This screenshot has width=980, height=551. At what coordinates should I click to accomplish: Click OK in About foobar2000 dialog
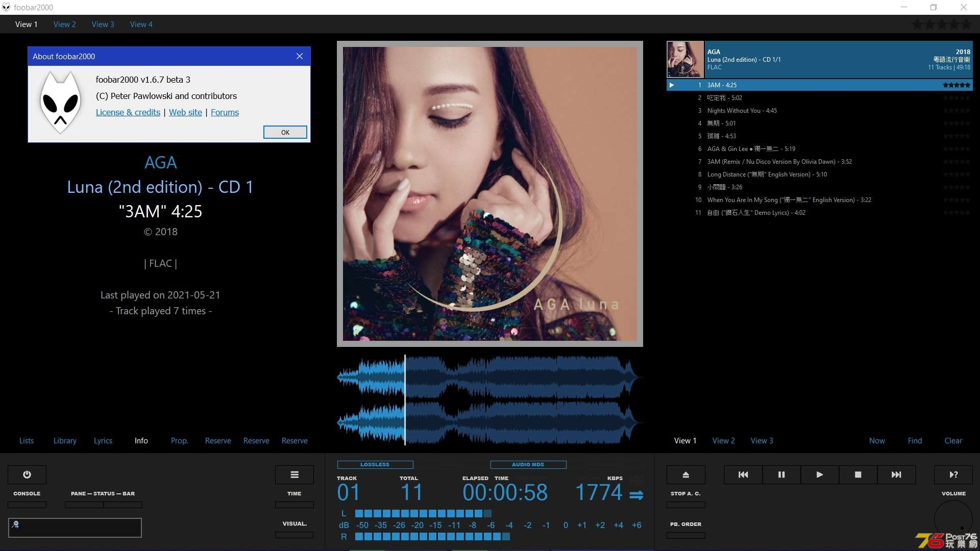coord(285,132)
